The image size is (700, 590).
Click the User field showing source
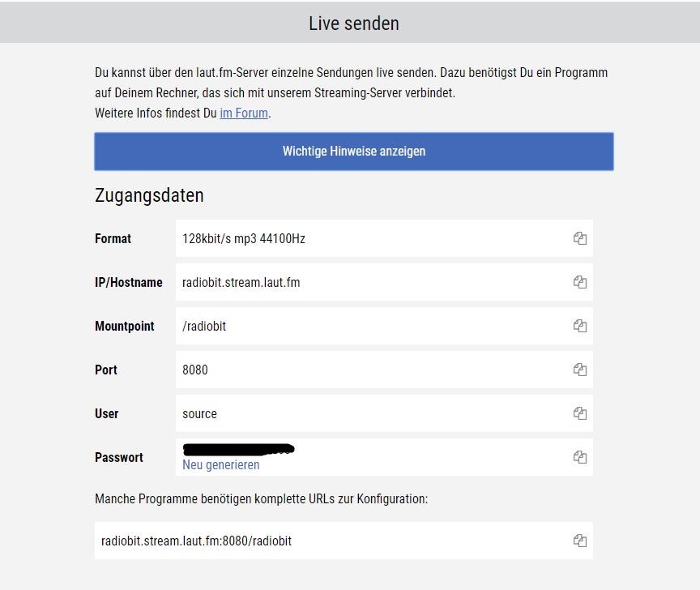coord(384,413)
